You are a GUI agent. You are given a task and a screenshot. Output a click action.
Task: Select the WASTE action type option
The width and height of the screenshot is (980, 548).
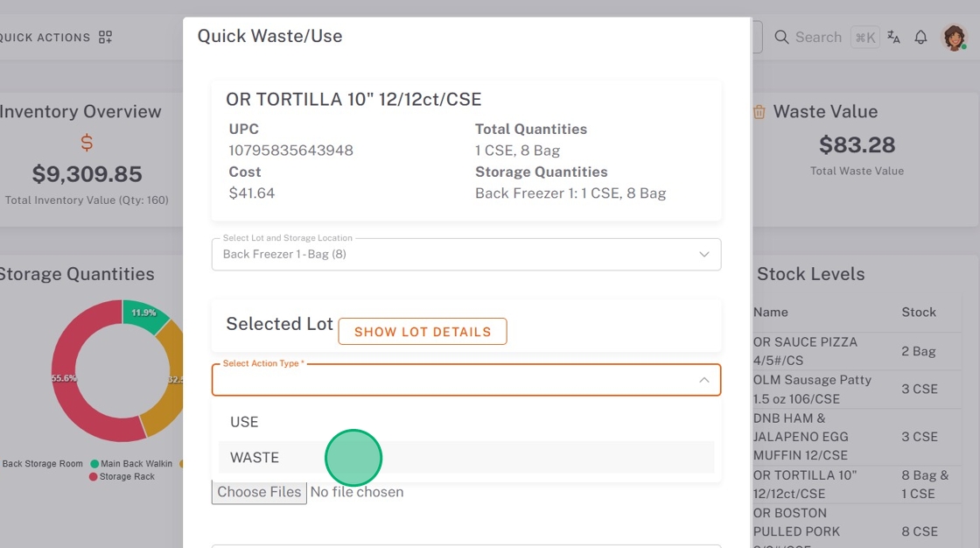coord(255,458)
